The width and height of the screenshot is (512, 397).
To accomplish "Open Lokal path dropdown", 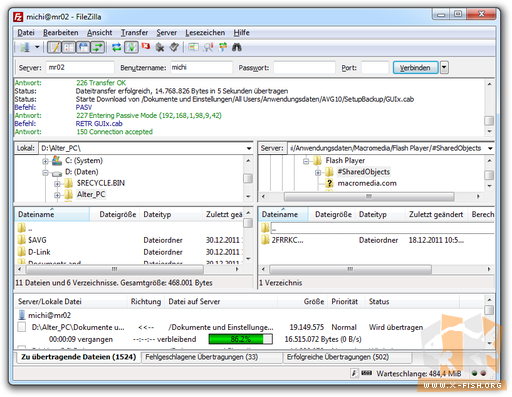I will 249,148.
